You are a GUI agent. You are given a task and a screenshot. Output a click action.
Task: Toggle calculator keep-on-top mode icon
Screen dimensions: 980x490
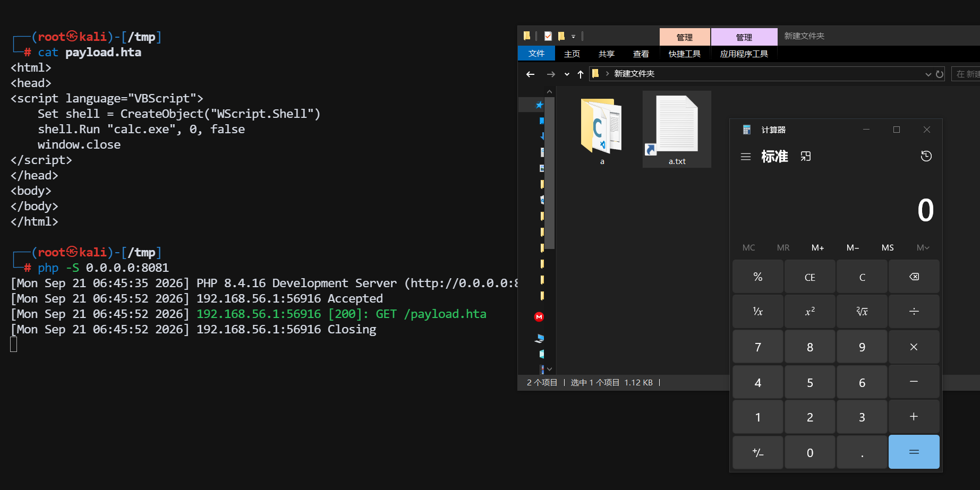pos(806,156)
